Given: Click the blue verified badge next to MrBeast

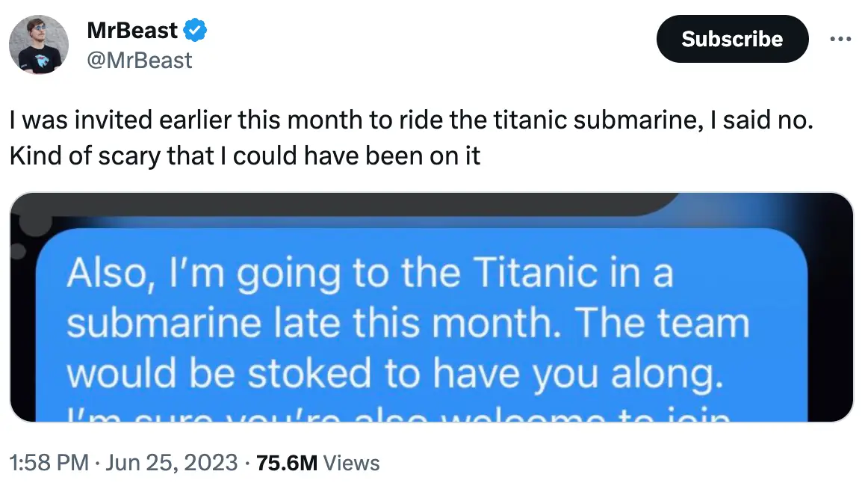Looking at the screenshot, I should 193,30.
